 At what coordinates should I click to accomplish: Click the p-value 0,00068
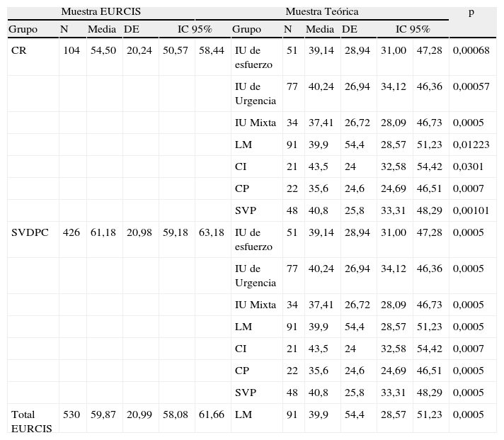[471, 51]
